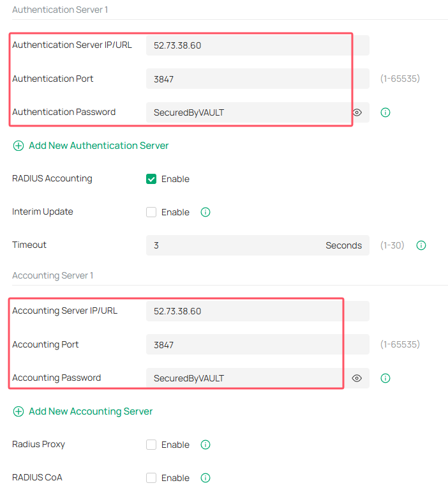Click info icon beside Accounting Password
This screenshot has width=448, height=490.
click(385, 378)
